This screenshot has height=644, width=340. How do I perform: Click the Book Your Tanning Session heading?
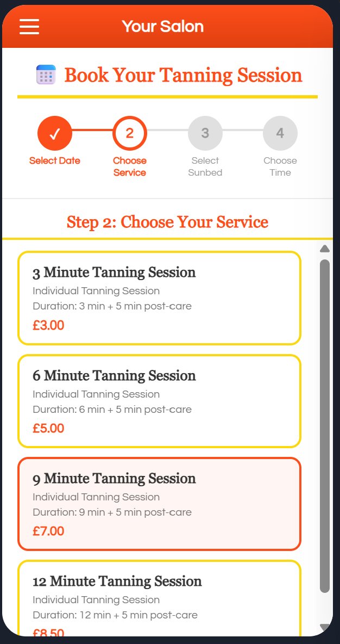pos(183,75)
